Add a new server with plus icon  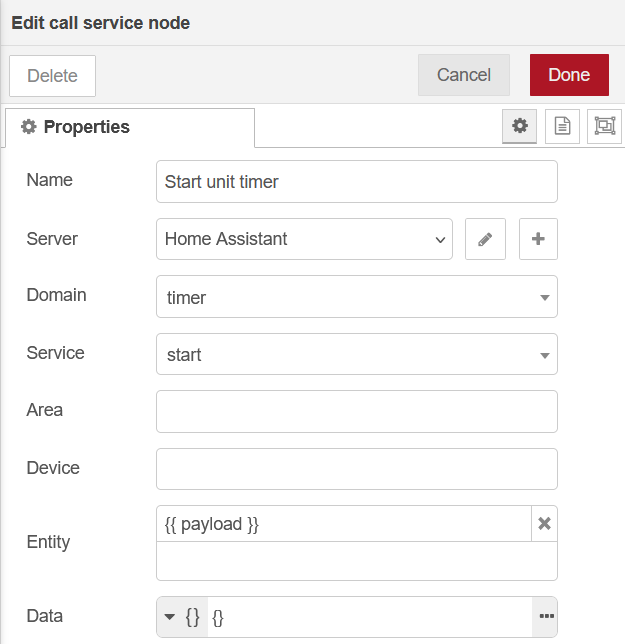(538, 239)
